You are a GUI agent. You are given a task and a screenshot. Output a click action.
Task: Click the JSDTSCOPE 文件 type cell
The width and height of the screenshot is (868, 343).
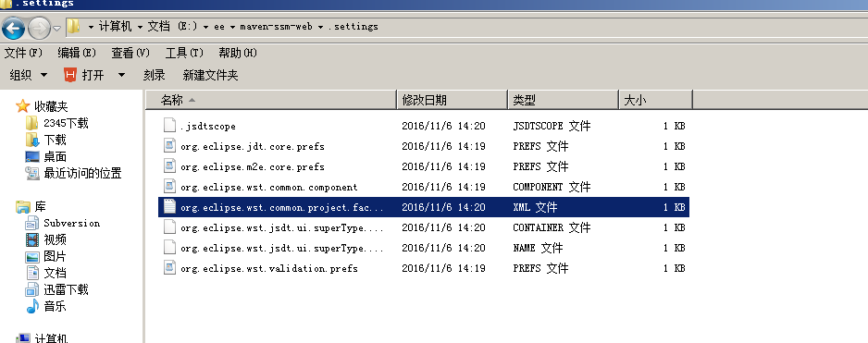point(552,126)
